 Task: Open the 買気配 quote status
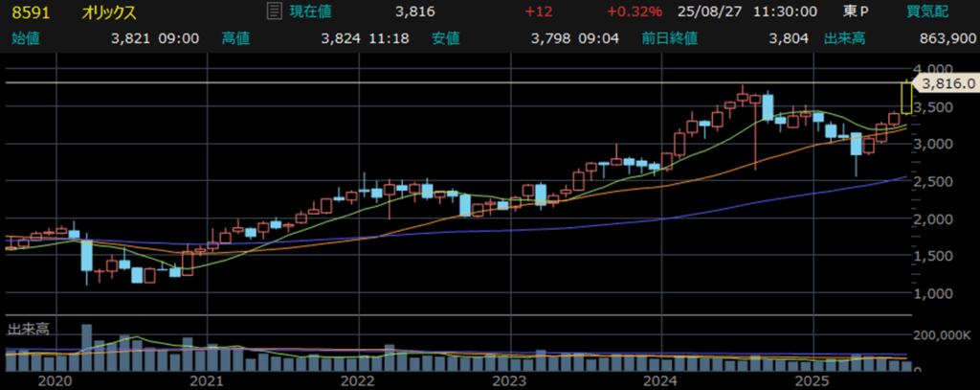coord(927,11)
